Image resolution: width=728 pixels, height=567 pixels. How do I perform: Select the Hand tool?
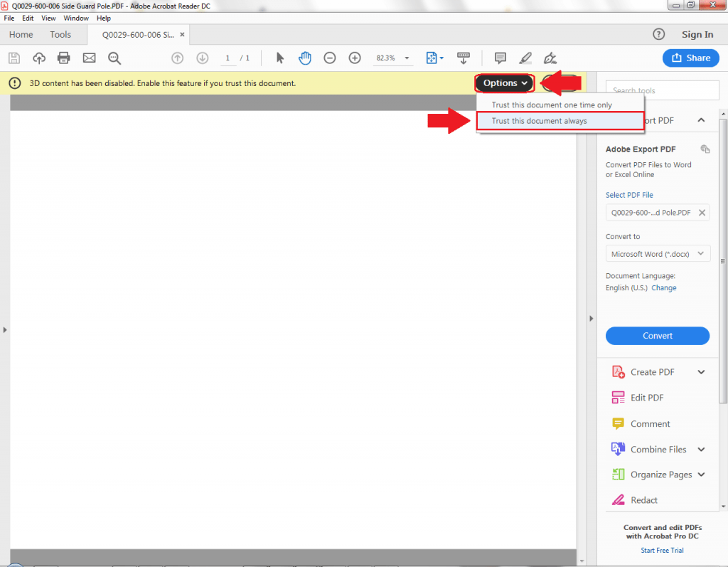(304, 58)
